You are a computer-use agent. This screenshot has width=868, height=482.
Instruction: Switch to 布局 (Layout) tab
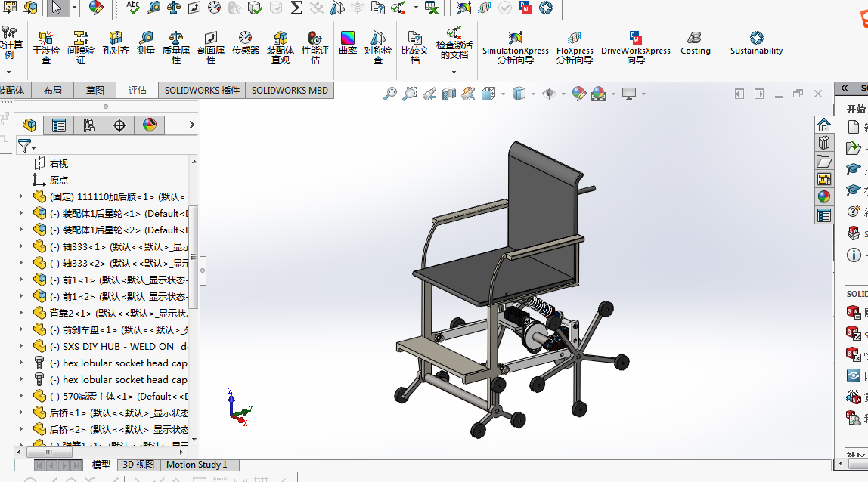click(x=53, y=90)
